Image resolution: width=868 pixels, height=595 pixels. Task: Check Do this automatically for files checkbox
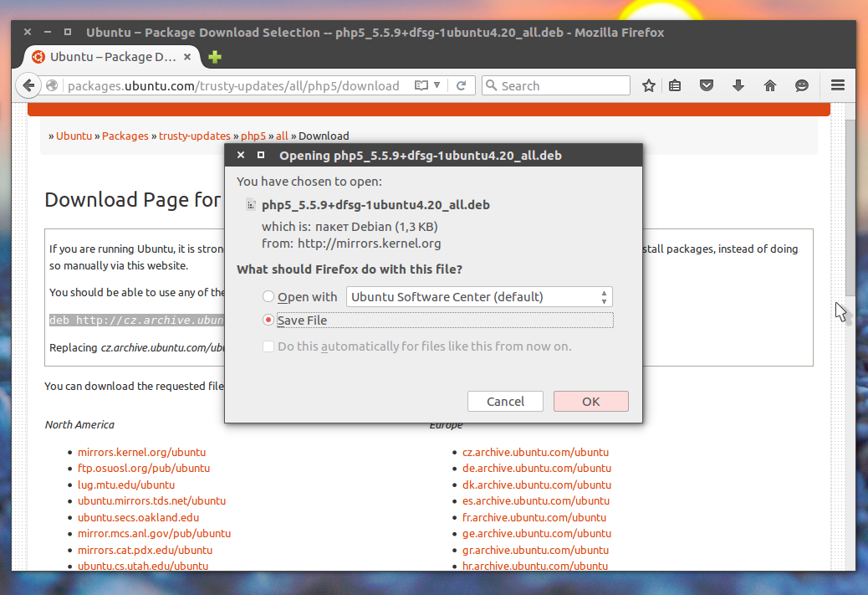[x=268, y=346]
